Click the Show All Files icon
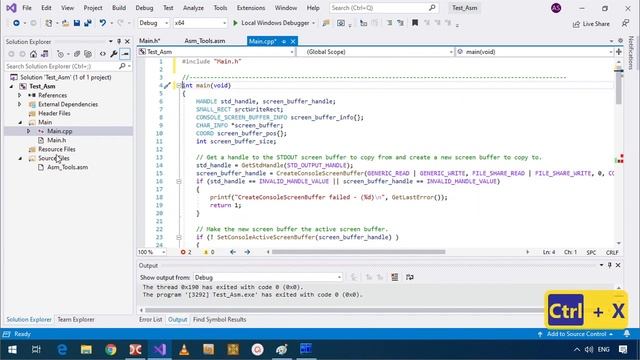Screen dimensions: 640x360 click(x=88, y=54)
